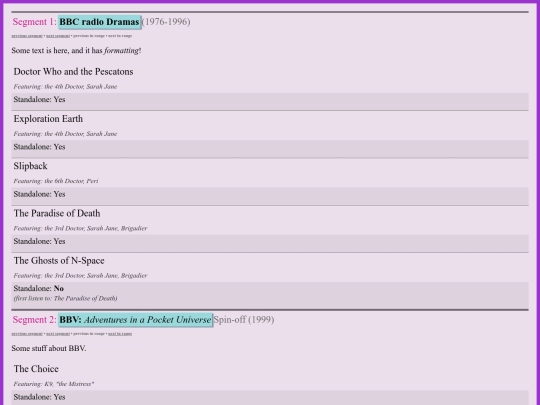
Task: Click the 'Segment 2:' label
Action: pos(34,320)
